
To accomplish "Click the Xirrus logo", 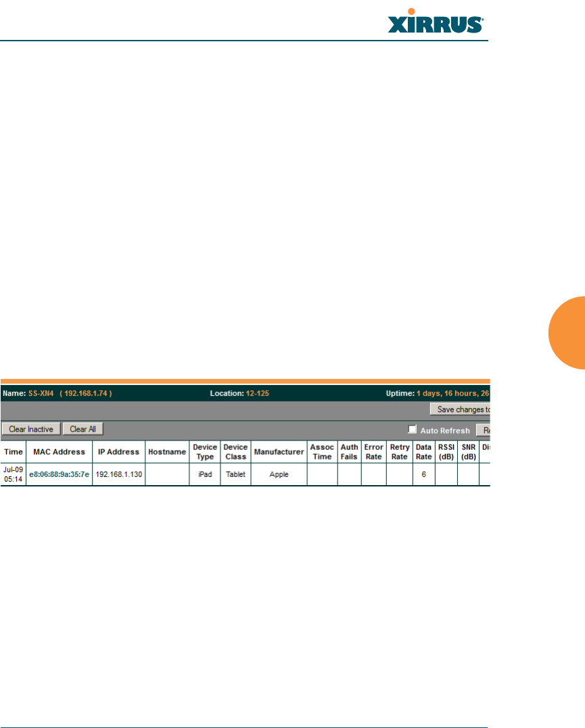I will pos(435,22).
